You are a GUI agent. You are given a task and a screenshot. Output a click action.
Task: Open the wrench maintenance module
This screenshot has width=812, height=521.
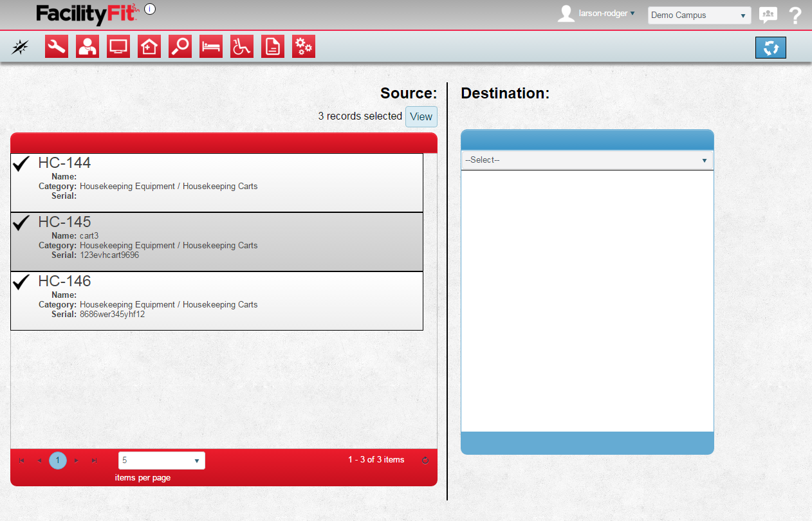(x=57, y=47)
